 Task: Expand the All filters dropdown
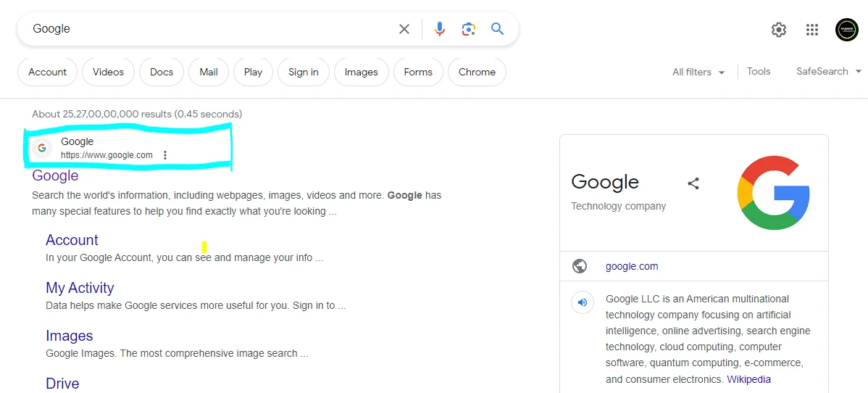point(698,72)
